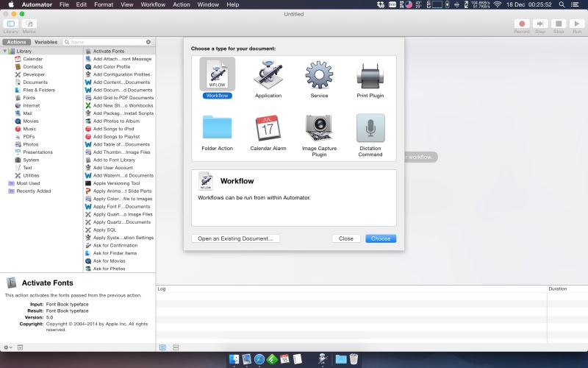Toggle the description pane visibility button
588x368 pixels.
click(21, 347)
